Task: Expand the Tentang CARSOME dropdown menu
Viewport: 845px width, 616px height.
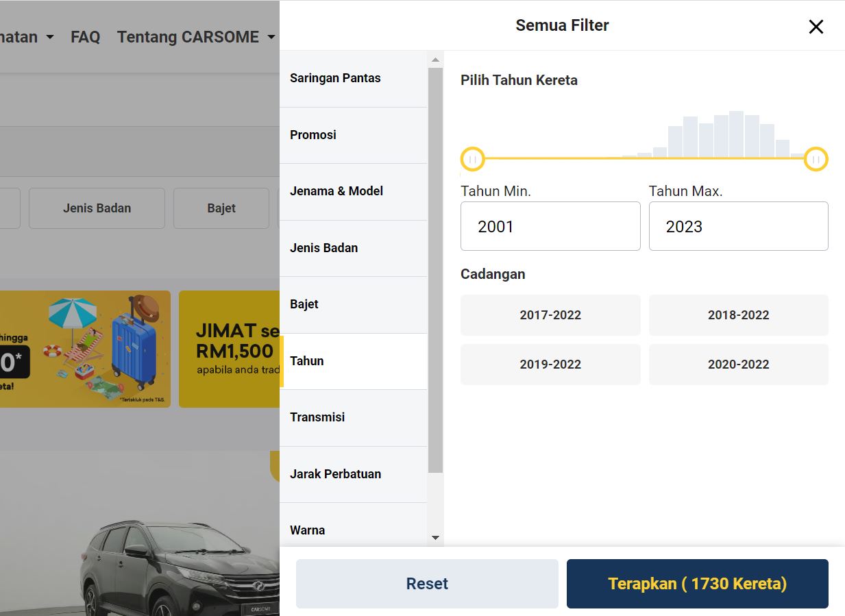Action: click(x=195, y=37)
